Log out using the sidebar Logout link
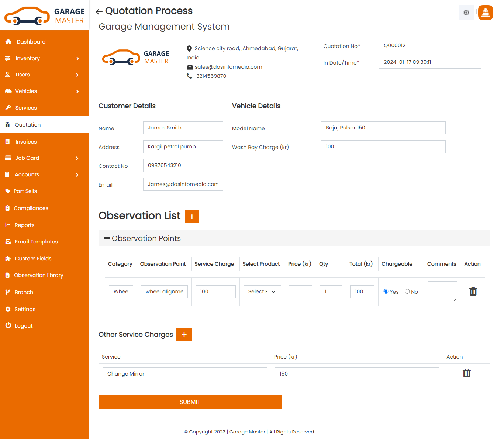The width and height of the screenshot is (504, 439). (x=24, y=326)
